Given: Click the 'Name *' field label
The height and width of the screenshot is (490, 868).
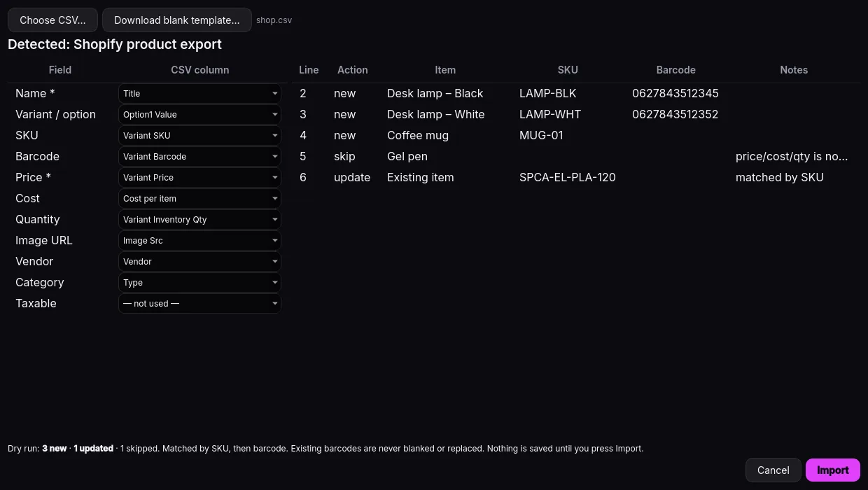Looking at the screenshot, I should click(x=35, y=94).
